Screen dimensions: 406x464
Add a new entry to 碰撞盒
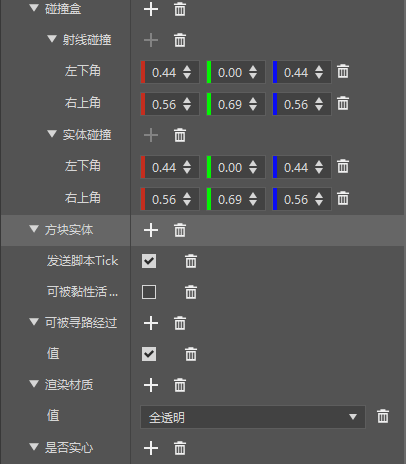tap(151, 9)
